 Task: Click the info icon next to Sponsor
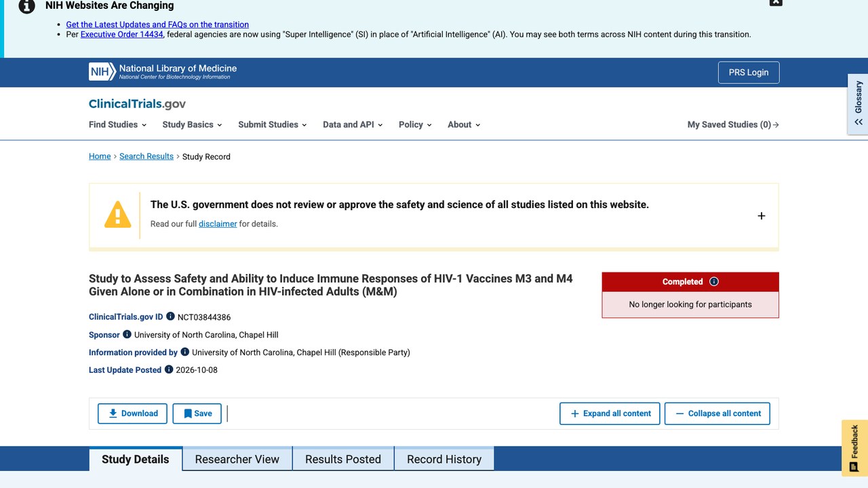pos(127,334)
